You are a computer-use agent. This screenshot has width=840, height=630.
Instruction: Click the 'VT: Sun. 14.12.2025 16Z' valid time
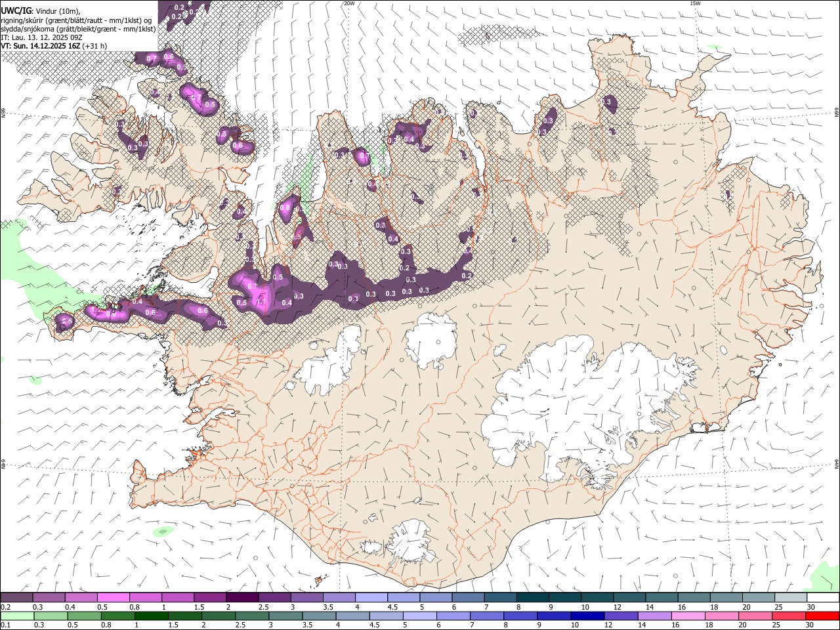[41, 46]
